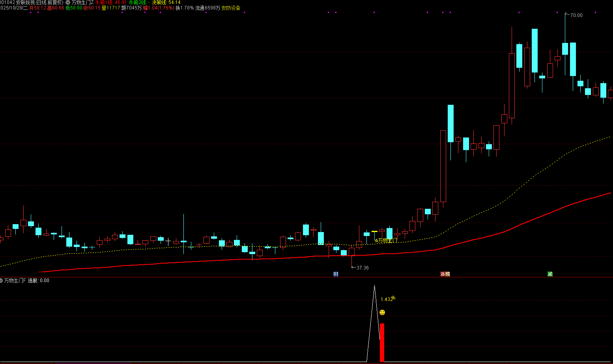Click the 70.00 highest price label
Viewport: 613px width, 364px height.
(x=576, y=15)
